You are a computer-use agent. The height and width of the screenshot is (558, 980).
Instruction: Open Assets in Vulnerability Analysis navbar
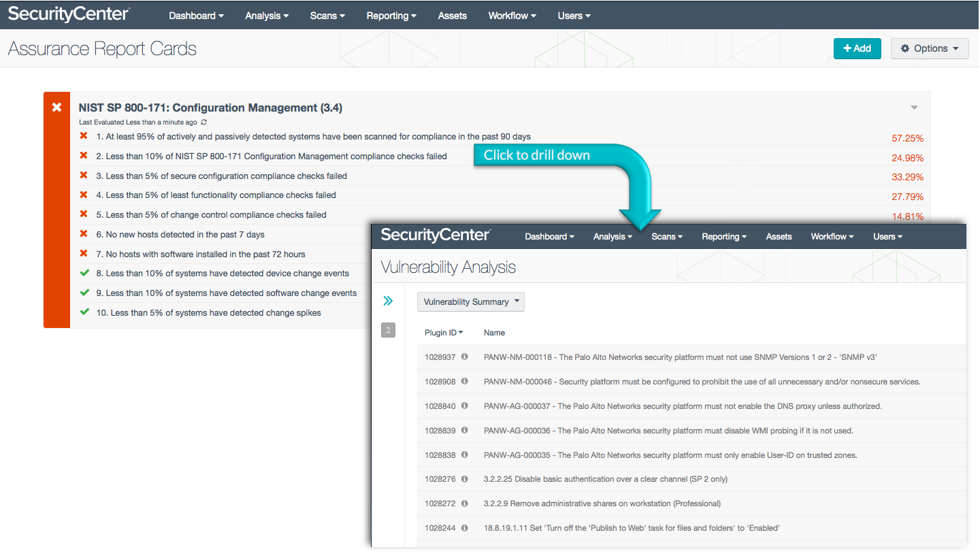(x=779, y=237)
